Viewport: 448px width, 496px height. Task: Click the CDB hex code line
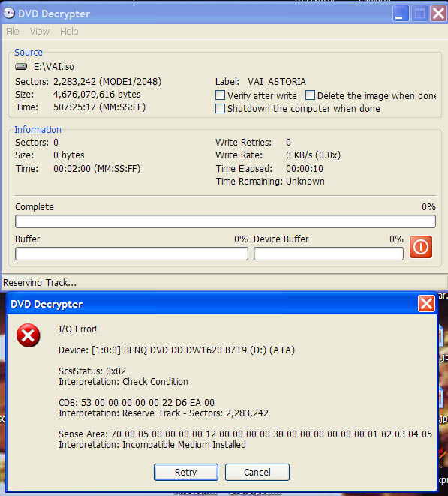click(x=137, y=402)
